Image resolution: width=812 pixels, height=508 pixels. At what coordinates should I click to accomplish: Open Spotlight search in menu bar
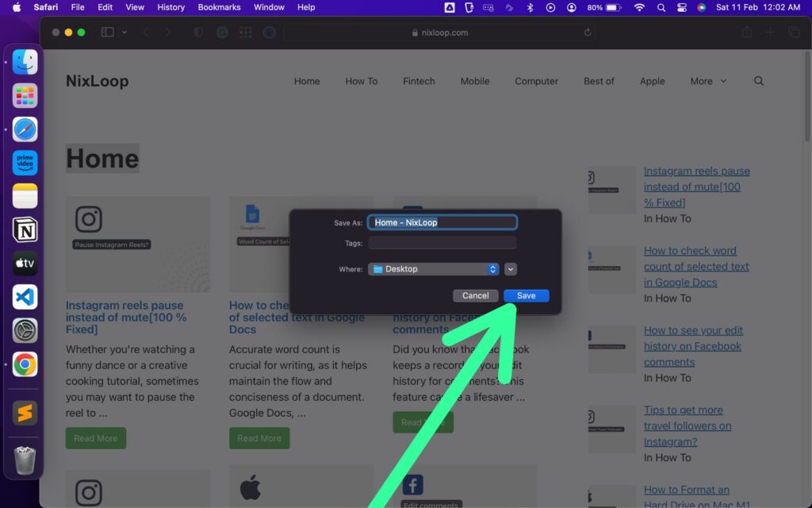pyautogui.click(x=661, y=7)
